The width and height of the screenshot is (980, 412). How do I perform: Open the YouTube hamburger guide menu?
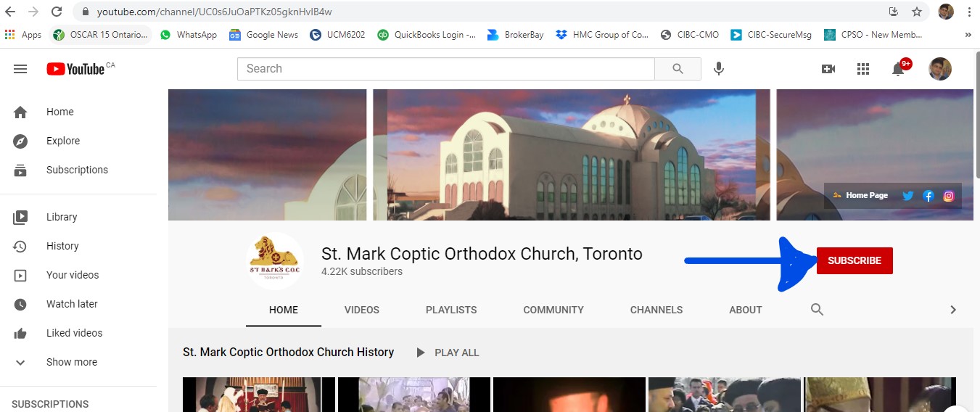(20, 69)
